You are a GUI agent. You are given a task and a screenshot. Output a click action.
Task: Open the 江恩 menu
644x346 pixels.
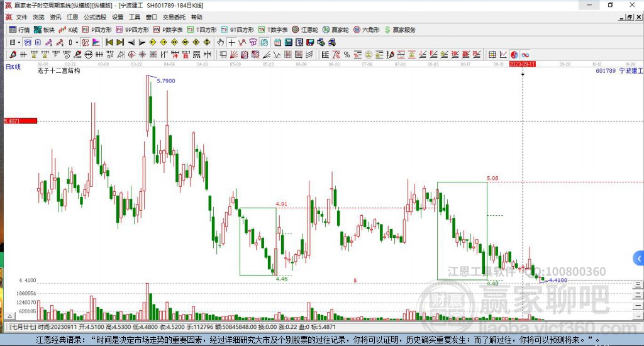pyautogui.click(x=72, y=17)
